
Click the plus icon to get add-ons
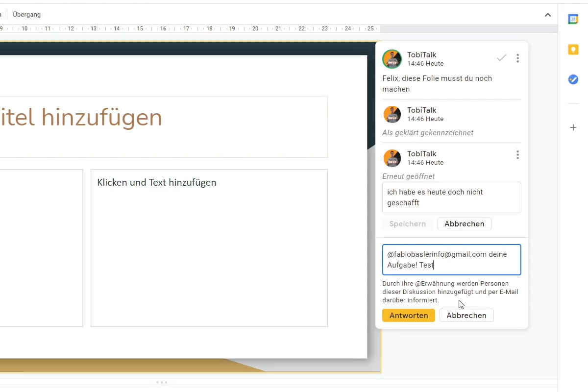573,127
